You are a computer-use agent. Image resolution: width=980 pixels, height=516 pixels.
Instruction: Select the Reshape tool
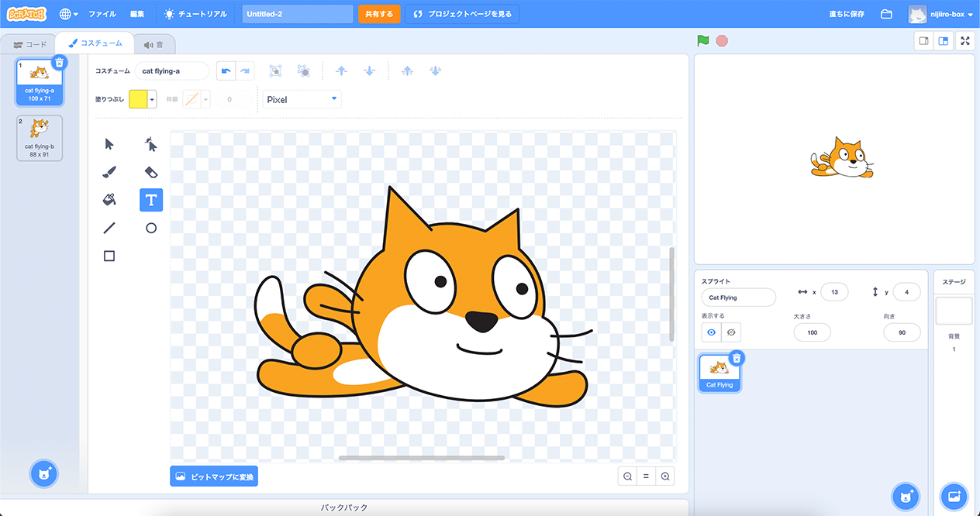[x=151, y=144]
